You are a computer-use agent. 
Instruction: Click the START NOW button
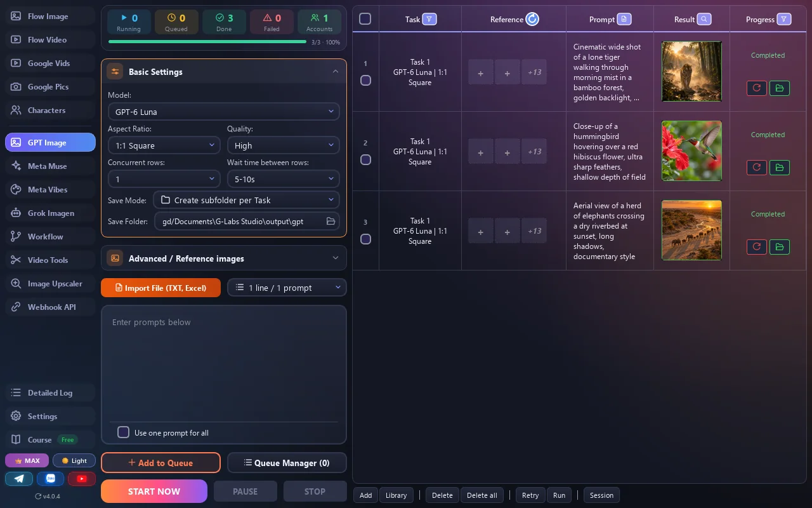[154, 491]
